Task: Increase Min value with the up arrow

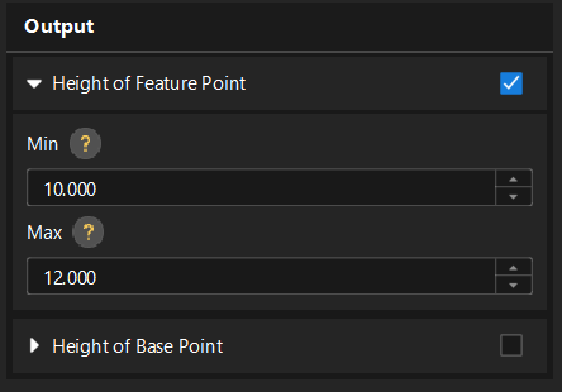Action: (x=513, y=179)
